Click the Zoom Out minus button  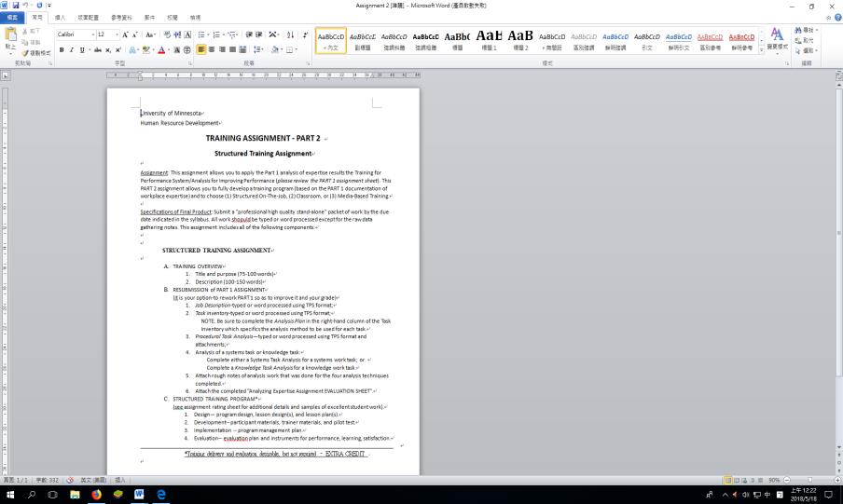pyautogui.click(x=787, y=480)
